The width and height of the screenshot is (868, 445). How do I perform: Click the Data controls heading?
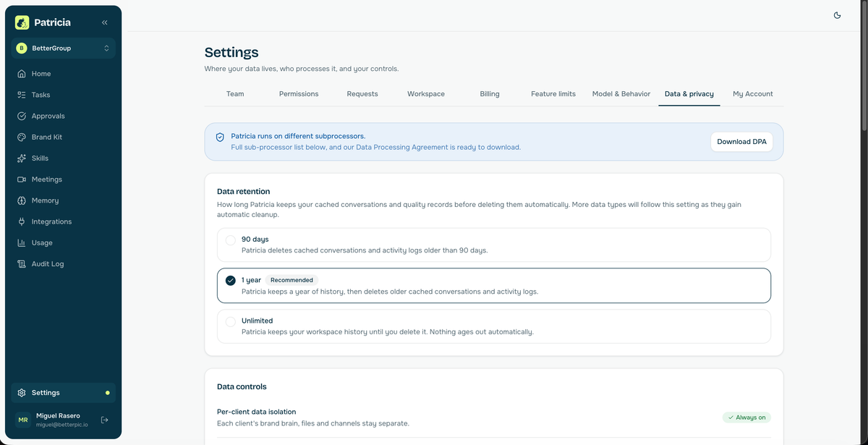242,387
